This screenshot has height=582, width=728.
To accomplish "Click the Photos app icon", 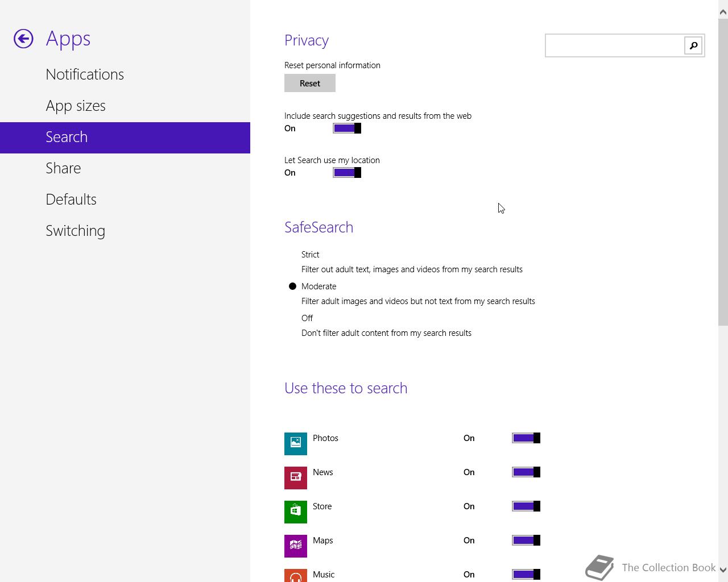I will 296,444.
